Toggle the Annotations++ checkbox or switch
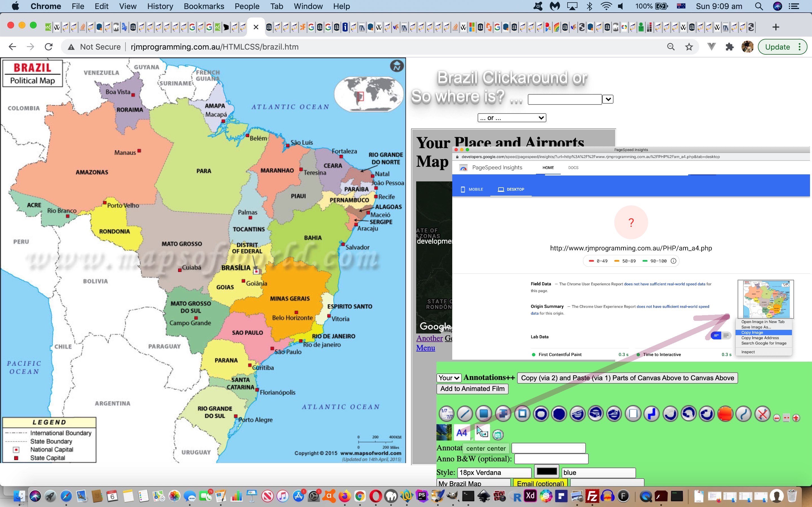Screen dimensions: 812x507 (488, 377)
